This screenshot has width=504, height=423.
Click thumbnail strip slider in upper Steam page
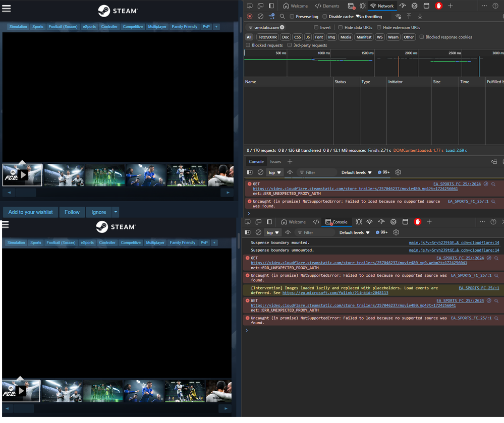pos(26,193)
